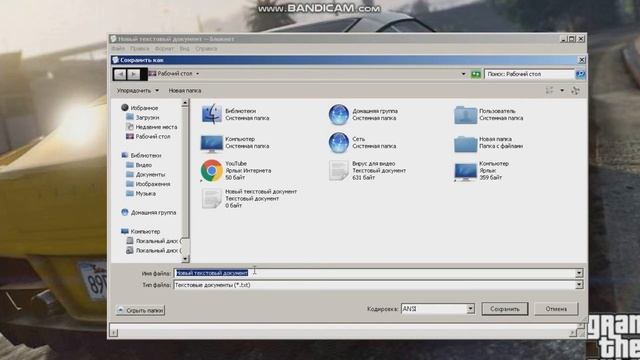The width and height of the screenshot is (640, 360).
Task: Click the Скрыть папки button
Action: (140, 310)
